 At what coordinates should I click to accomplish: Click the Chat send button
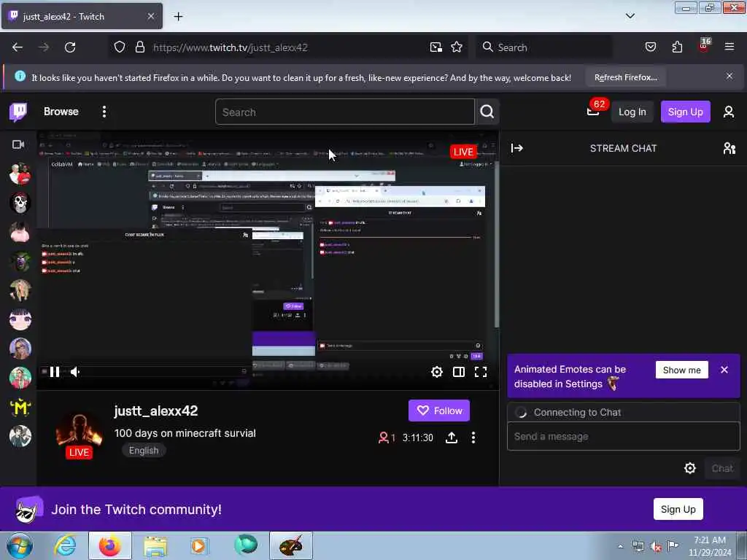pyautogui.click(x=722, y=469)
